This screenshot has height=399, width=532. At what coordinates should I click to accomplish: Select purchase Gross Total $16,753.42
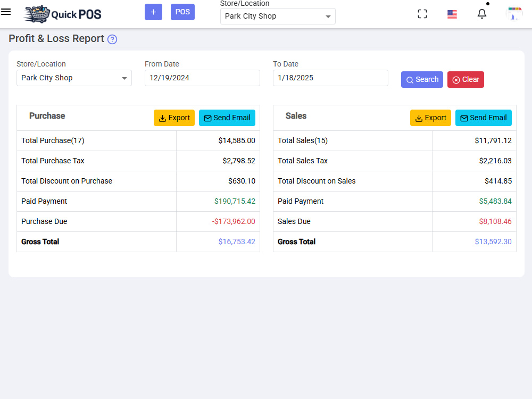(x=237, y=242)
